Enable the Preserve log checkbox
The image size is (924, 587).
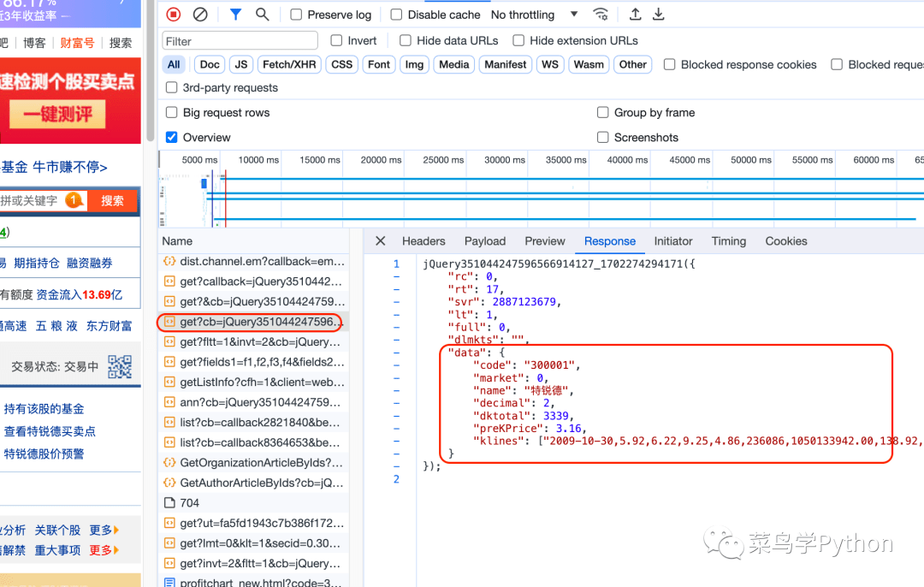296,15
